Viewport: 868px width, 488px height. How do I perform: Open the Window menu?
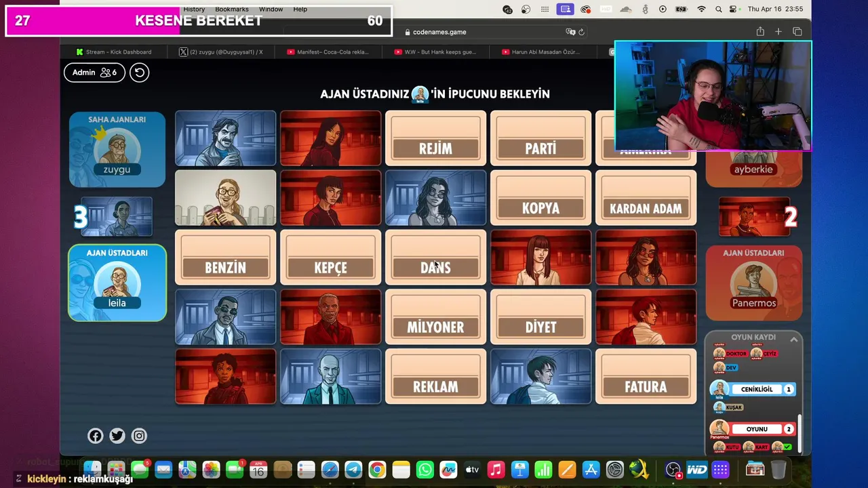pos(271,9)
